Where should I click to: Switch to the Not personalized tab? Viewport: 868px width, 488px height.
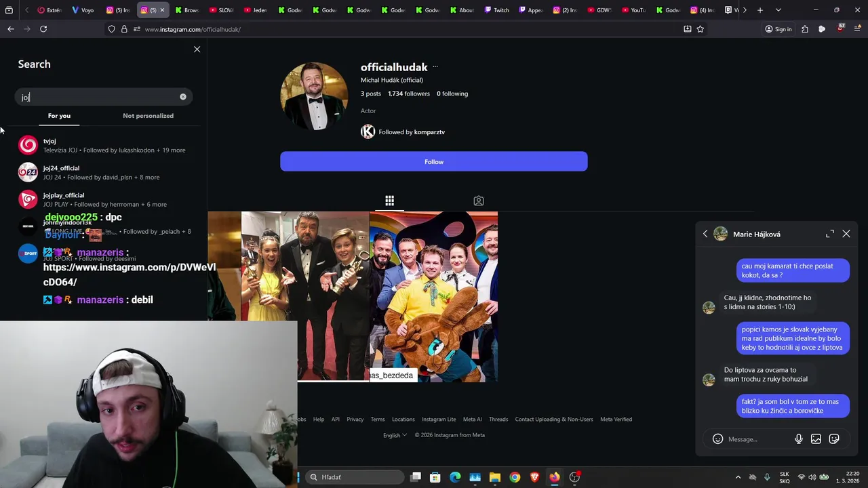tap(148, 116)
